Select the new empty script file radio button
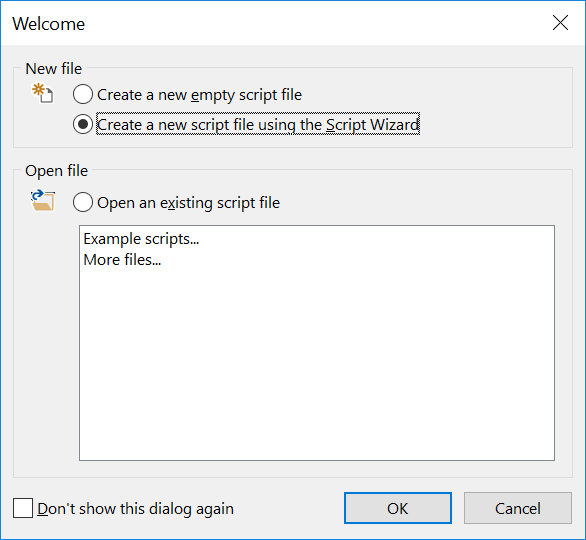This screenshot has height=540, width=586. (83, 94)
